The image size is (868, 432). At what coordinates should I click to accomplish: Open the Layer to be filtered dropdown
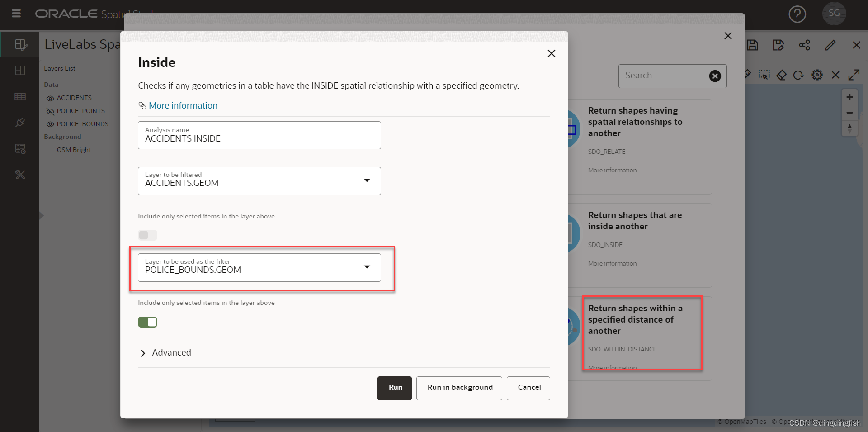[259, 181]
